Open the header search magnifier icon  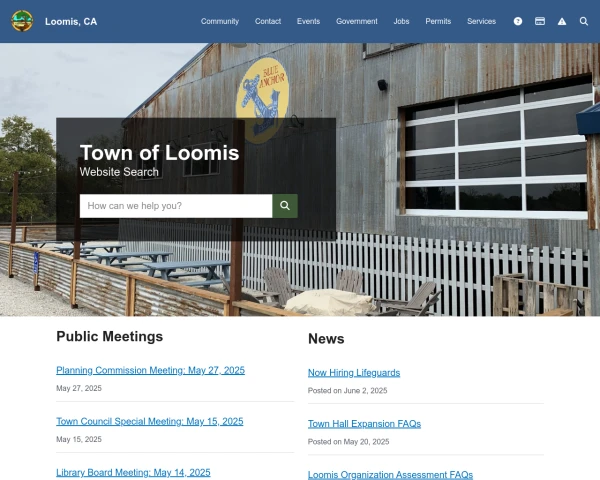[584, 21]
